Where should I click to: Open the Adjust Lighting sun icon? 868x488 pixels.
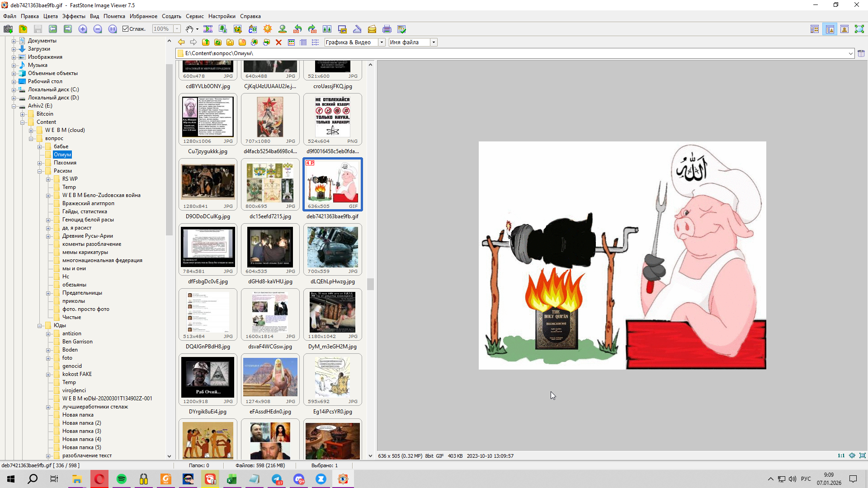tap(268, 29)
